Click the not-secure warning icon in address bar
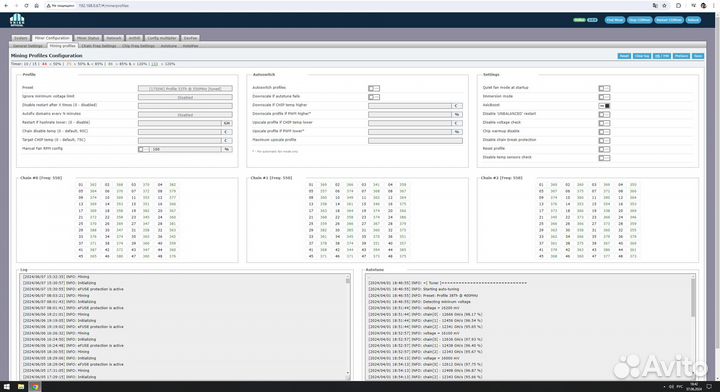Image resolution: width=720 pixels, height=392 pixels. pyautogui.click(x=49, y=6)
